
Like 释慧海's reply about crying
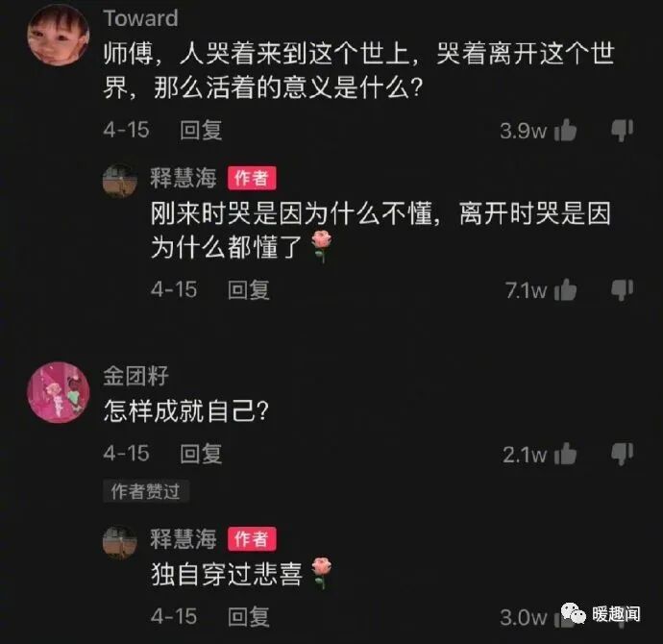(x=565, y=289)
